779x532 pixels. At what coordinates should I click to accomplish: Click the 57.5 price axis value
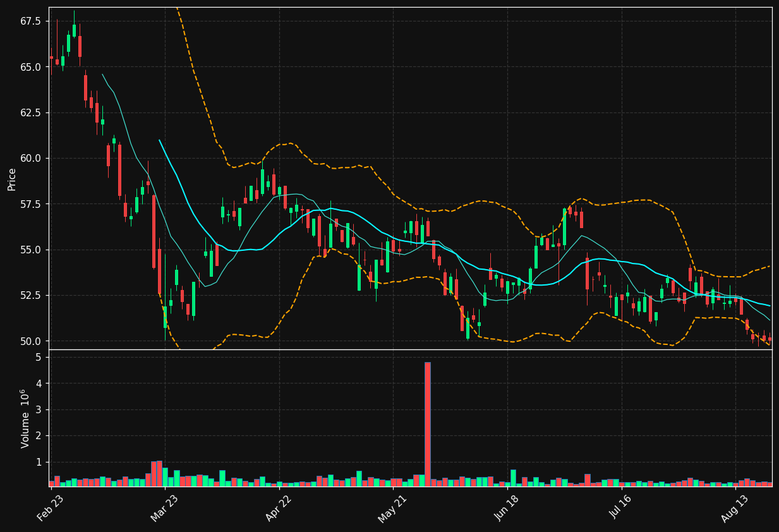[30, 204]
